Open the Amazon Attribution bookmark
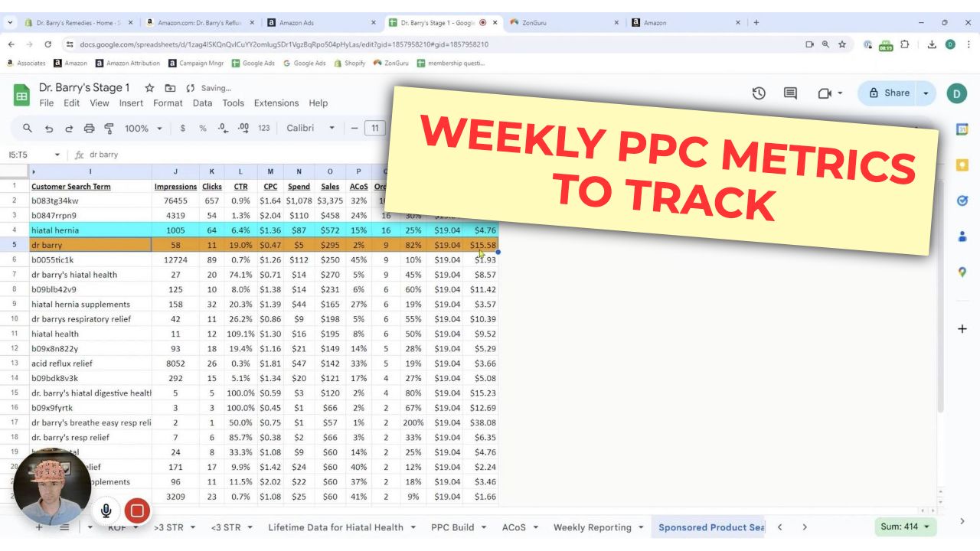 point(127,64)
